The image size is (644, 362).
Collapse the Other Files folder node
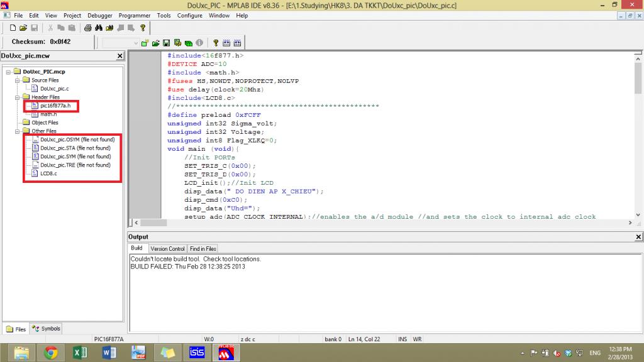click(x=18, y=131)
